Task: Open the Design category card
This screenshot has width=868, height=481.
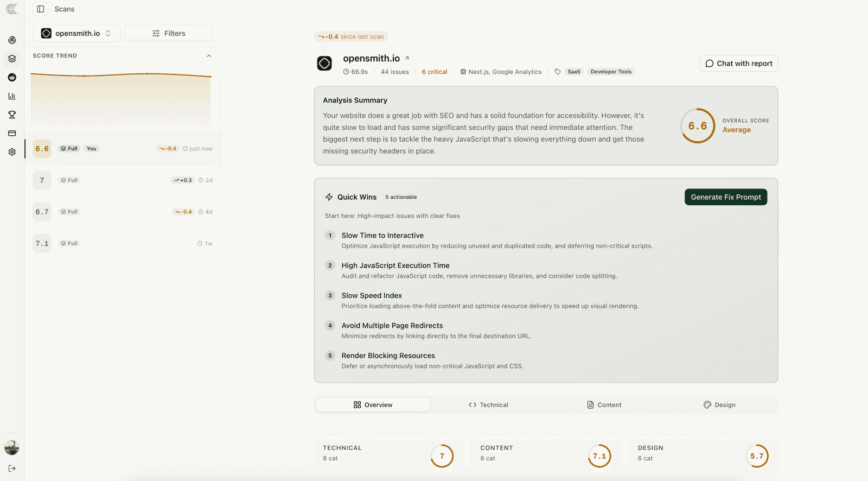Action: (x=704, y=455)
